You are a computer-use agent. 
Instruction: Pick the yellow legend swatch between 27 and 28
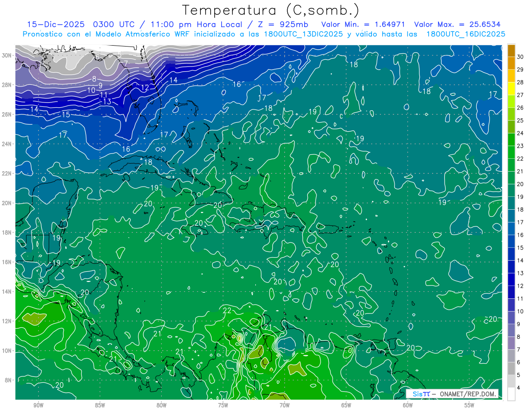click(511, 89)
